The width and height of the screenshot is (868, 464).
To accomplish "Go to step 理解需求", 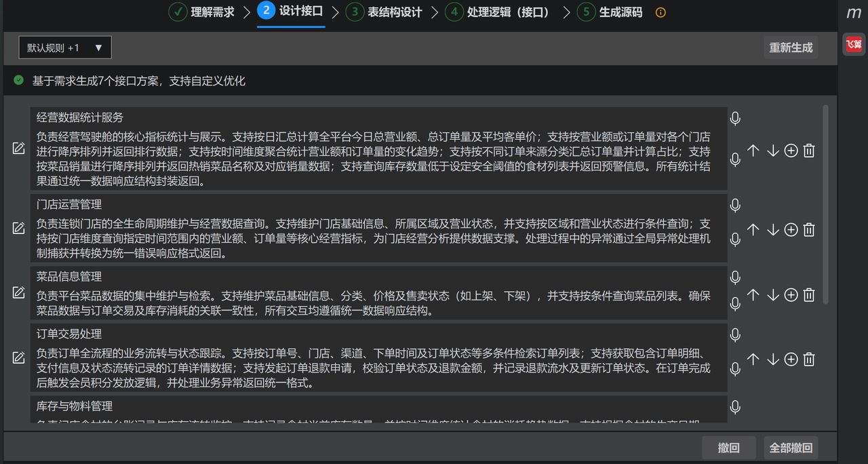I will [202, 12].
